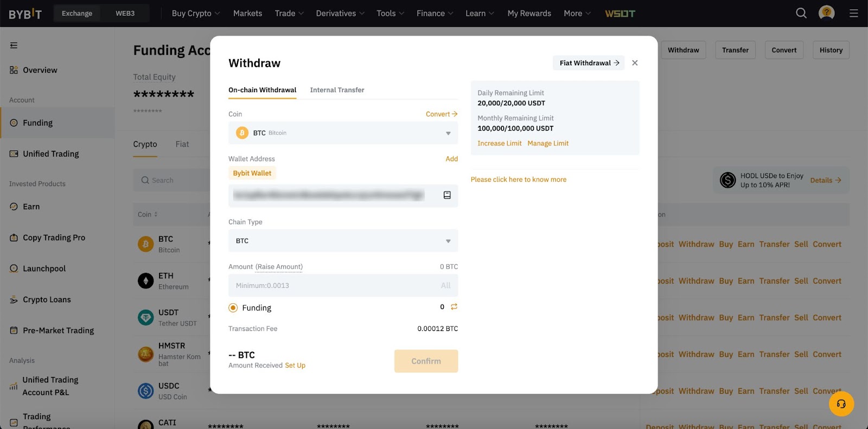Switch to the Internal Transfer tab
Screen dimensions: 868x429
(x=337, y=90)
